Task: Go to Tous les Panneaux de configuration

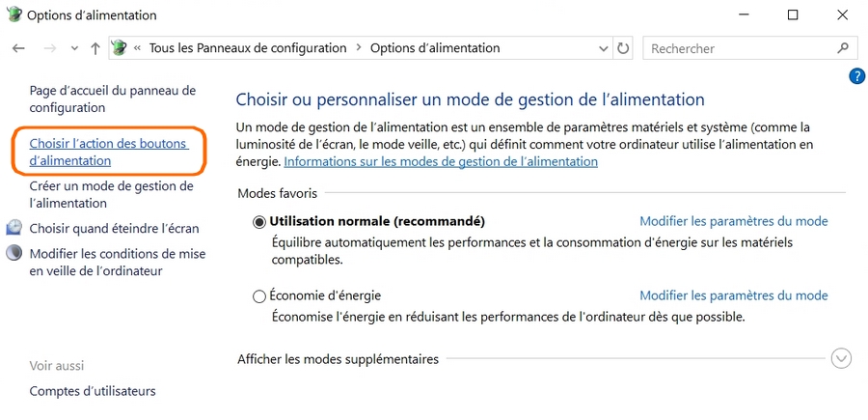Action: click(247, 48)
